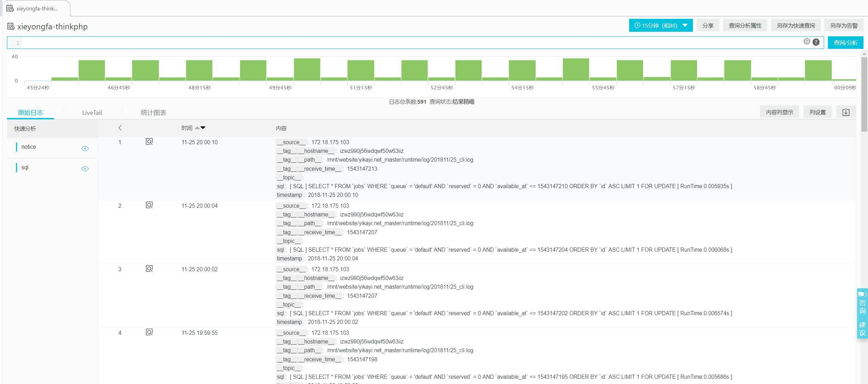Click the timestamp value 2018-11-25 20:00:04
The image size is (868, 384).
point(333,258)
